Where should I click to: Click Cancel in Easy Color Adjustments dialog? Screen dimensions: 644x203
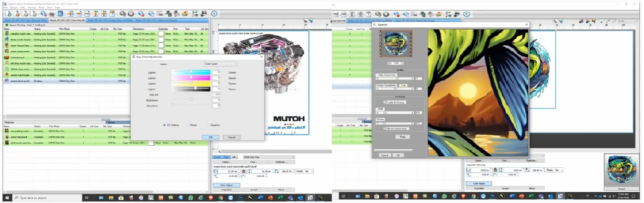[231, 137]
